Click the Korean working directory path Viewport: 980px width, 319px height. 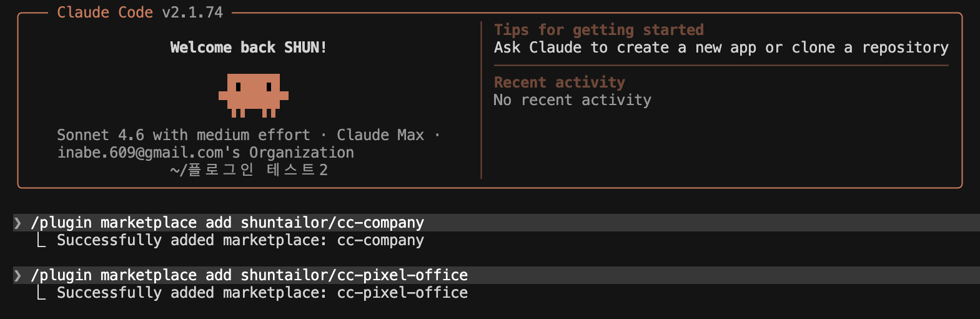(x=249, y=170)
